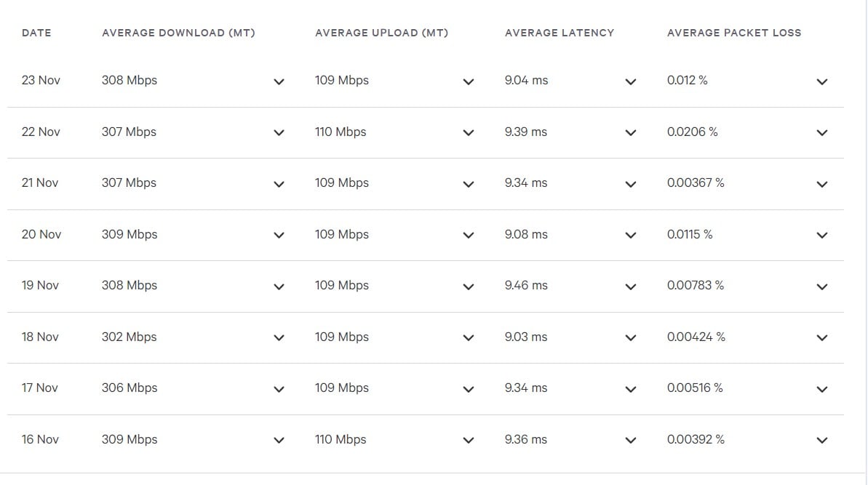868x485 pixels.
Task: Expand 20 Nov average upload chevron
Action: [469, 235]
